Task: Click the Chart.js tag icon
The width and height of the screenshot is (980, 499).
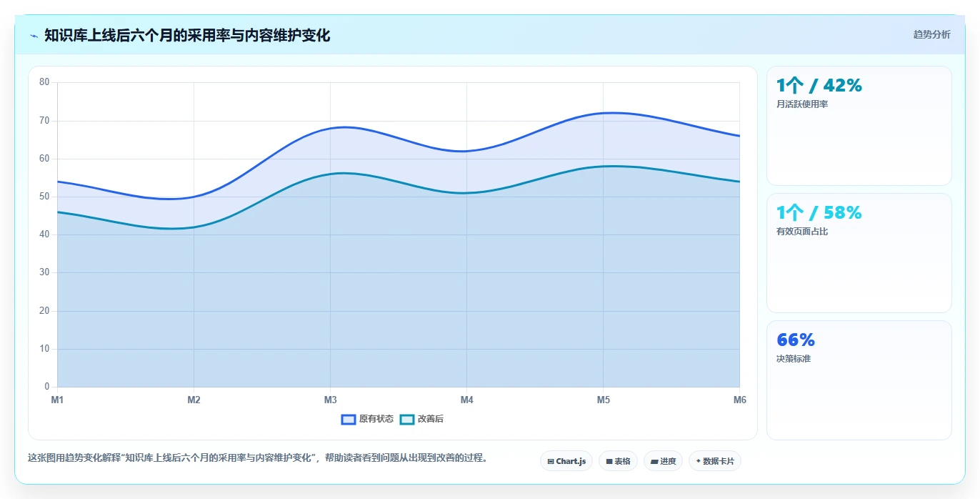Action: pos(551,462)
